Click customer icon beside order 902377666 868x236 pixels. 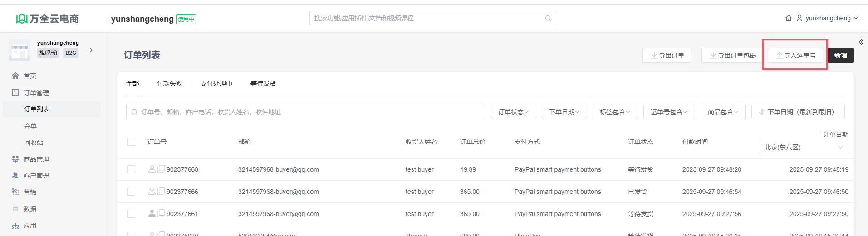152,191
